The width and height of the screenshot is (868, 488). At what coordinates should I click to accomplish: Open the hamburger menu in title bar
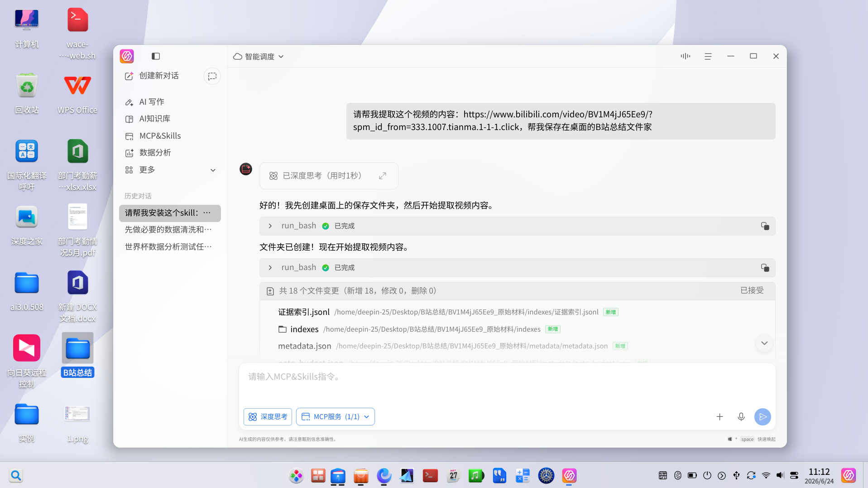(708, 56)
